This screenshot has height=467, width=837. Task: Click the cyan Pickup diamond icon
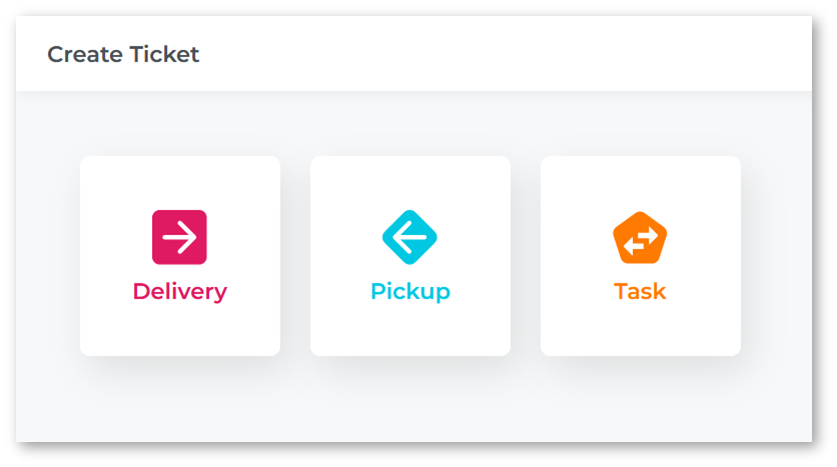410,237
